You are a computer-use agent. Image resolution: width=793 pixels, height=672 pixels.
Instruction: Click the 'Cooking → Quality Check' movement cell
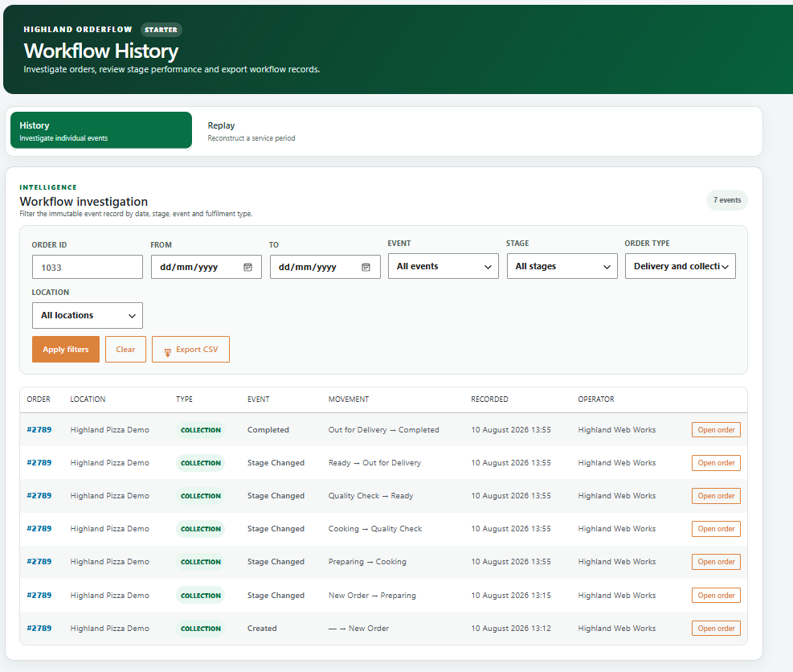tap(374, 528)
